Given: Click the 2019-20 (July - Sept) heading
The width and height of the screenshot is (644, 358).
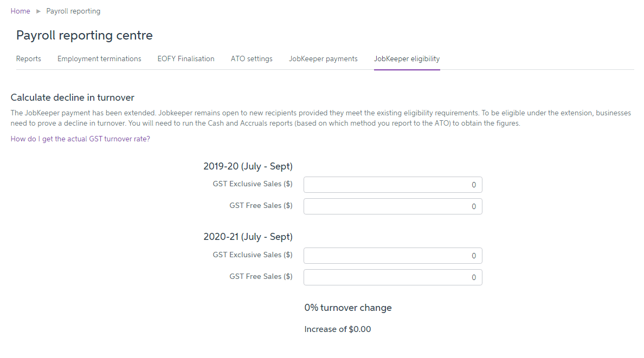Looking at the screenshot, I should 248,166.
